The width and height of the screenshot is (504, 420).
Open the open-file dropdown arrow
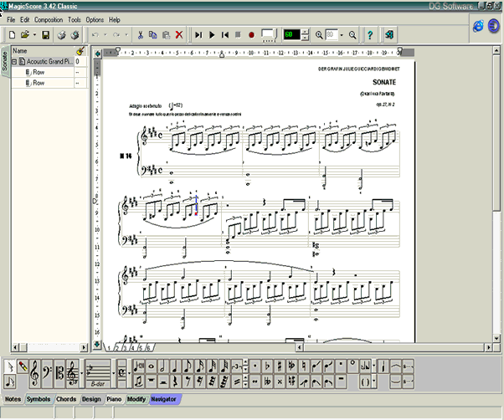coord(34,34)
